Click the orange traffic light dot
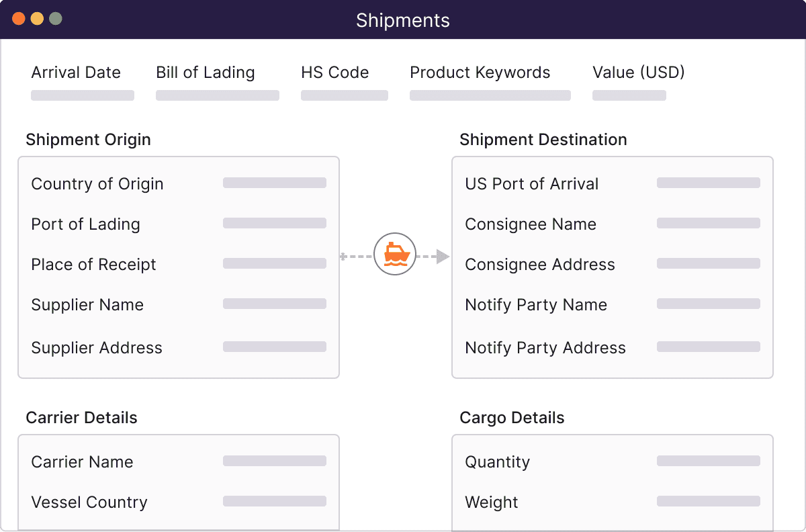 coord(19,19)
